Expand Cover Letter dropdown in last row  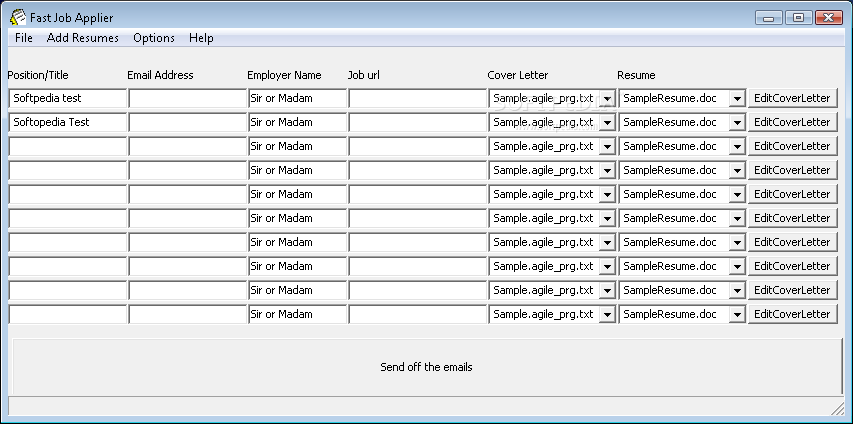pyautogui.click(x=607, y=315)
